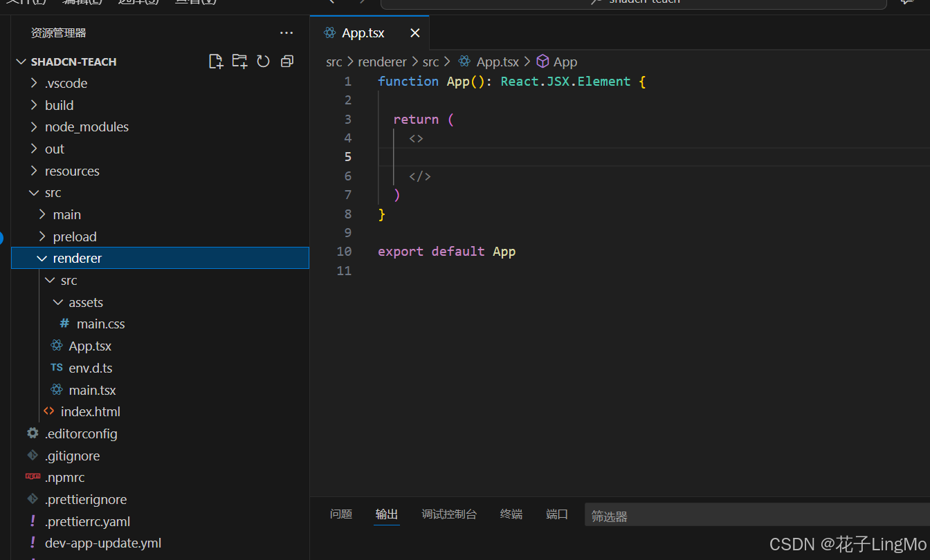The width and height of the screenshot is (930, 560).
Task: Click the HTML icon of index.html
Action: point(48,411)
